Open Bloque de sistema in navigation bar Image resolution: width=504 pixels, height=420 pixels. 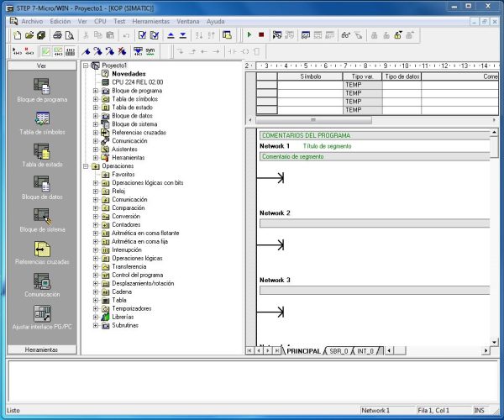[42, 220]
